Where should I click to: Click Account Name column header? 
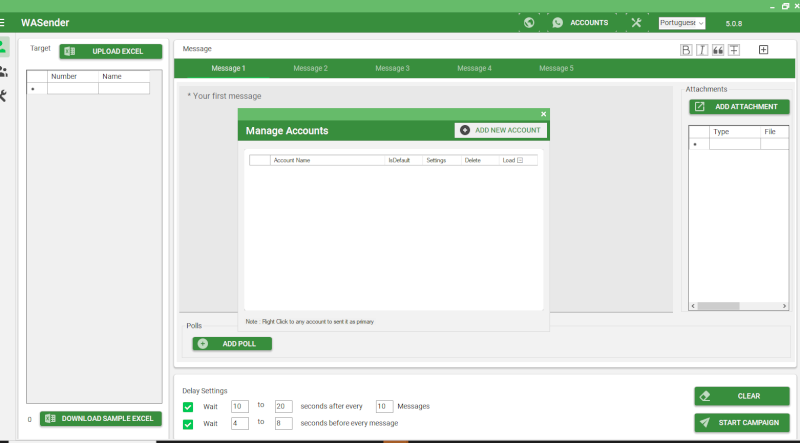pos(328,160)
